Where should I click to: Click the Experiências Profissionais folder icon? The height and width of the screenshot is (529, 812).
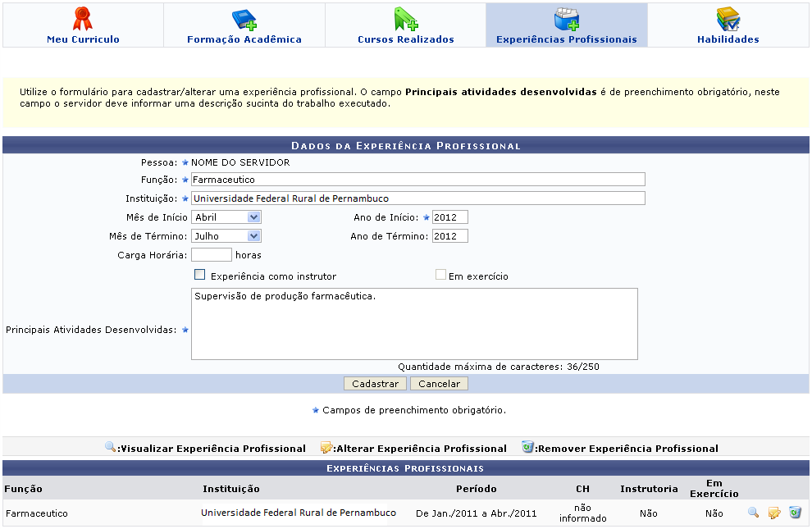click(x=567, y=19)
